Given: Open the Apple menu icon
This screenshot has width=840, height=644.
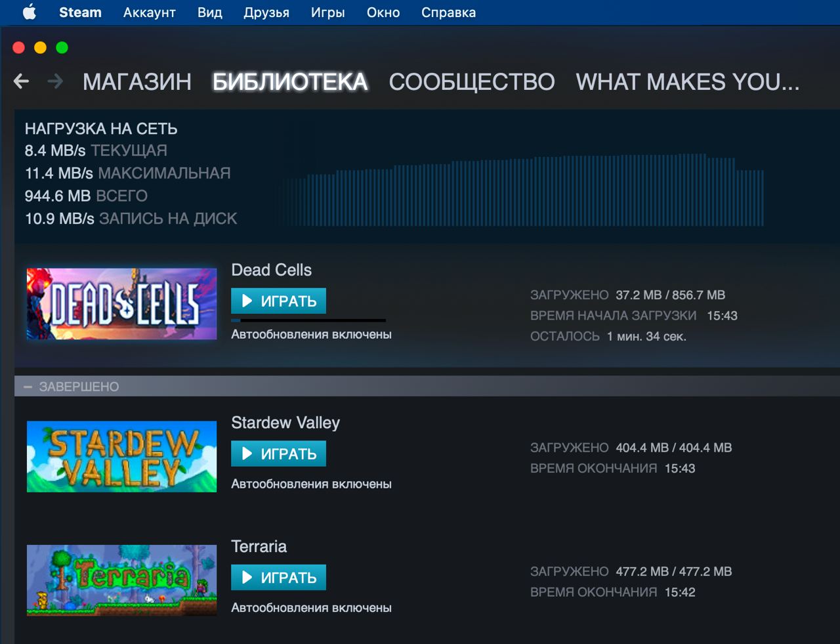Looking at the screenshot, I should pos(30,12).
